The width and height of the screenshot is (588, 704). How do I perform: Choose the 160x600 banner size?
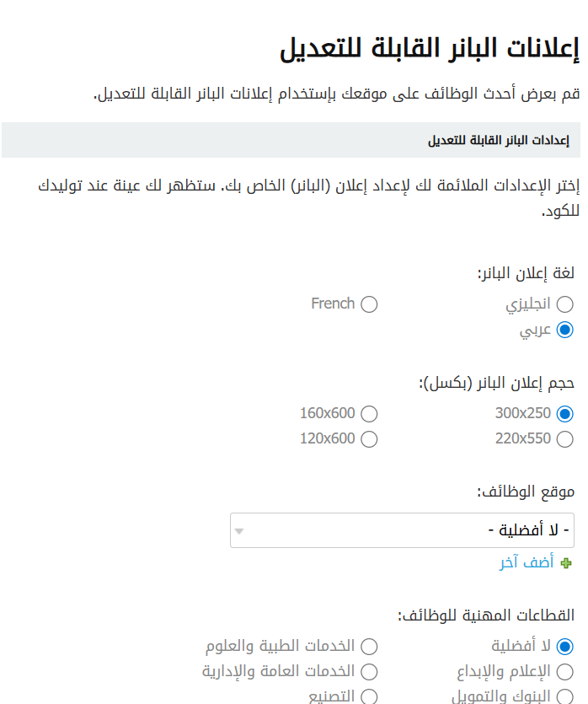coord(369,414)
